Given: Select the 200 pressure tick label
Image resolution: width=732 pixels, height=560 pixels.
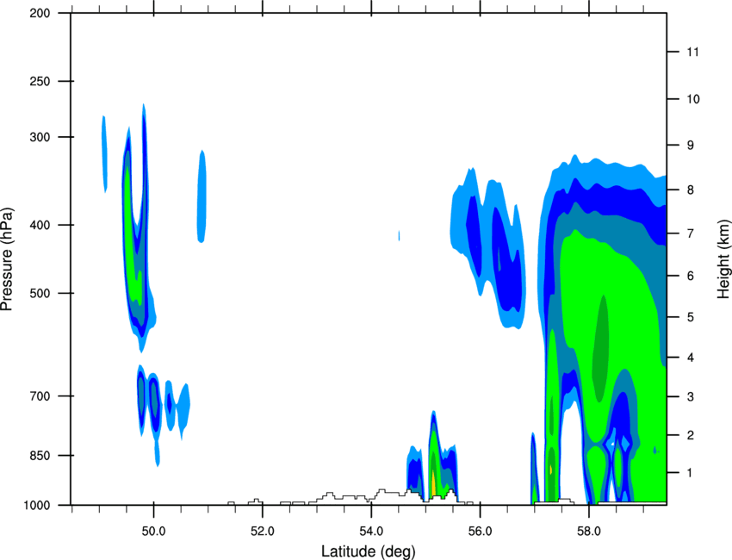Looking at the screenshot, I should 40,14.
